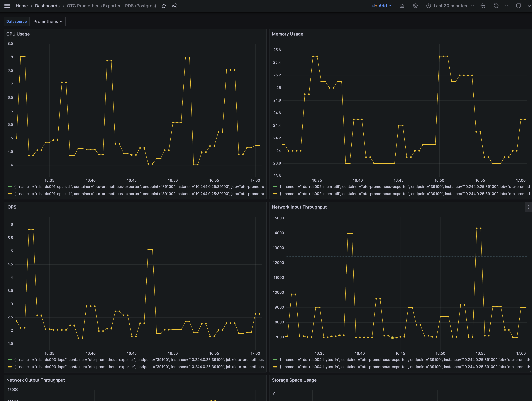Open the auto-refresh interval dropdown
The width and height of the screenshot is (532, 401).
pos(506,6)
